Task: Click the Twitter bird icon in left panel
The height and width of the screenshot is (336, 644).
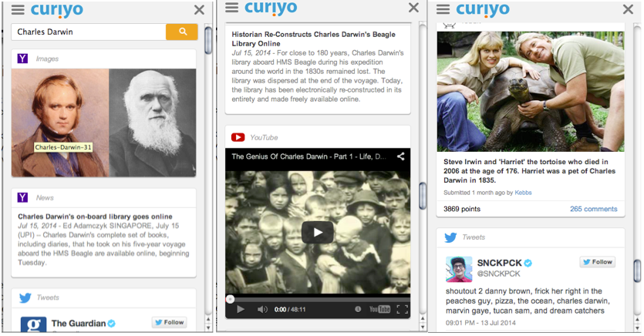Action: tap(25, 297)
